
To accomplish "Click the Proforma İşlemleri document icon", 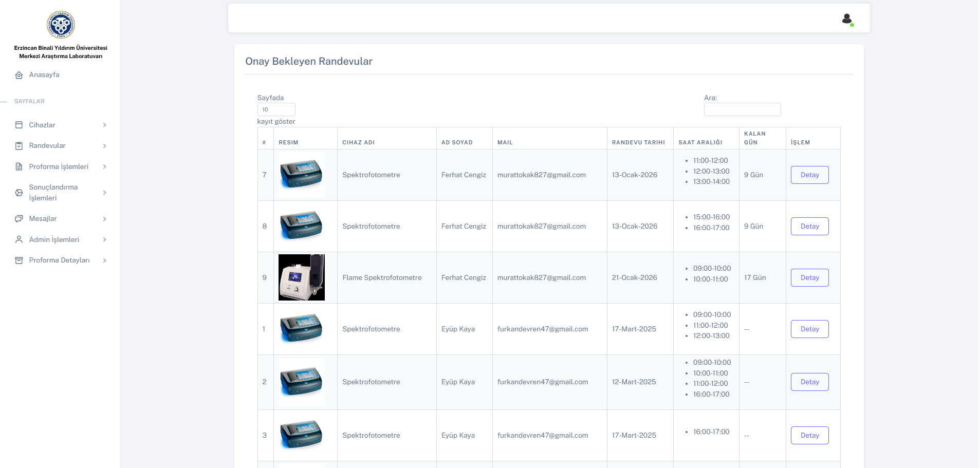I will 19,166.
